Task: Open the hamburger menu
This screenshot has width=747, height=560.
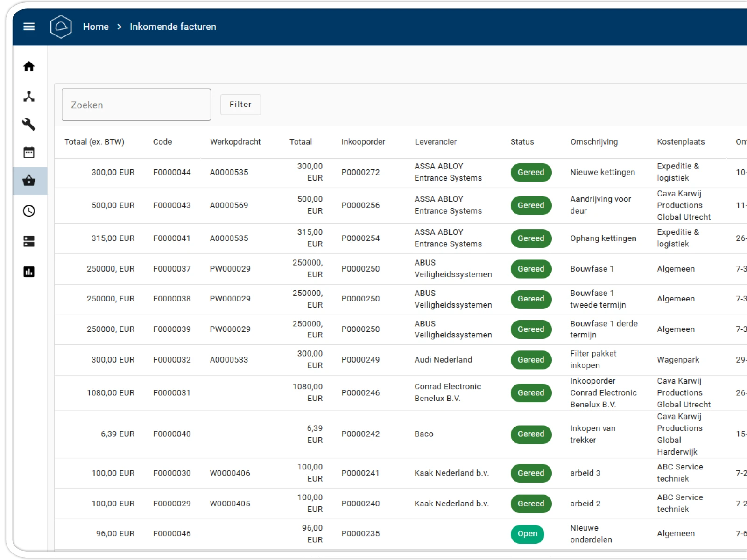Action: pos(29,27)
